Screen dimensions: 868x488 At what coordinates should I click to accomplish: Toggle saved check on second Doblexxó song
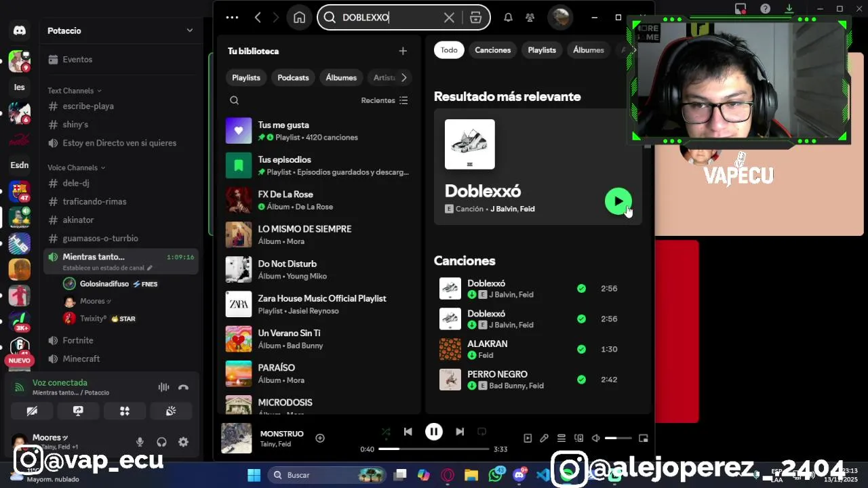point(581,319)
